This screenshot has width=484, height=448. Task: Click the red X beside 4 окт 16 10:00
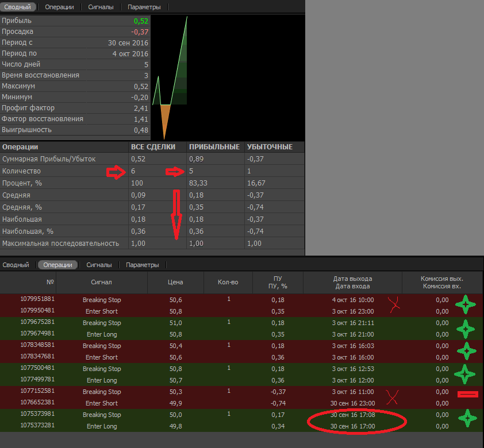click(394, 304)
